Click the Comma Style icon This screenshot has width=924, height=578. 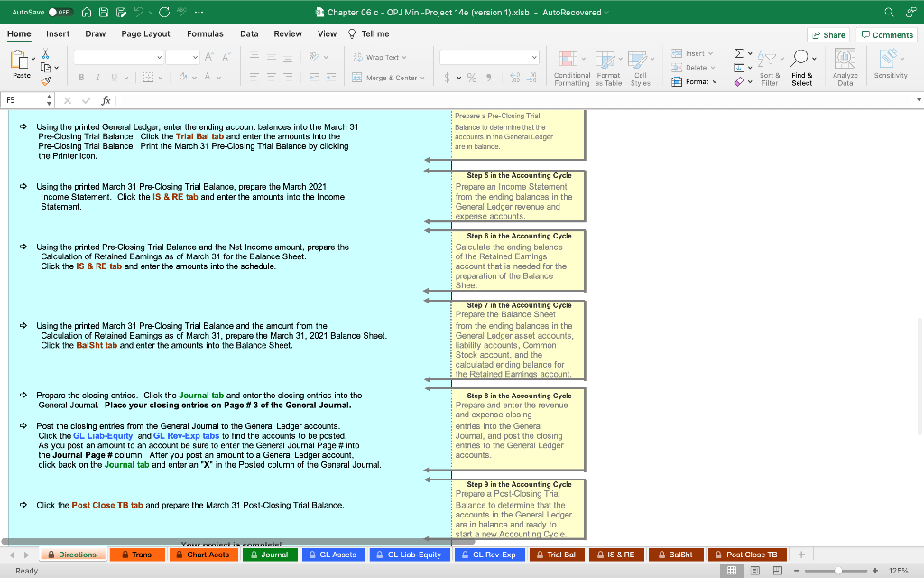488,78
